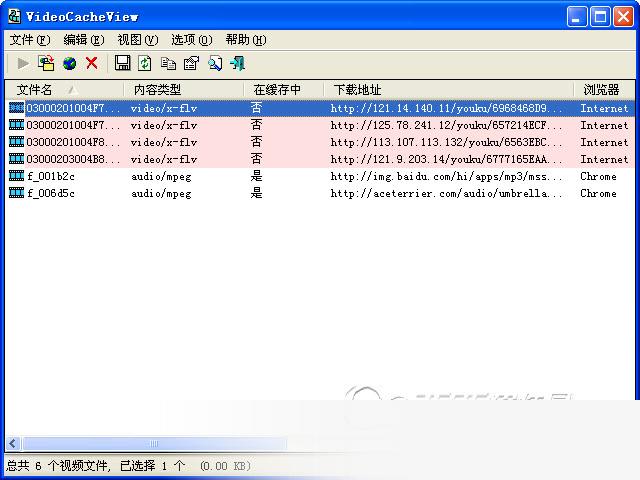
Task: Maximize the VideoCacheView window
Action: [600, 17]
